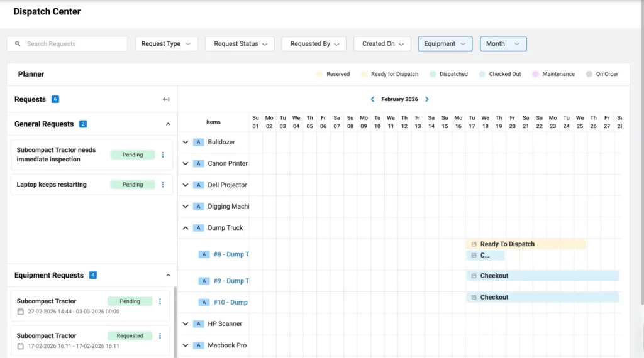Open the Month view dropdown

pyautogui.click(x=503, y=44)
